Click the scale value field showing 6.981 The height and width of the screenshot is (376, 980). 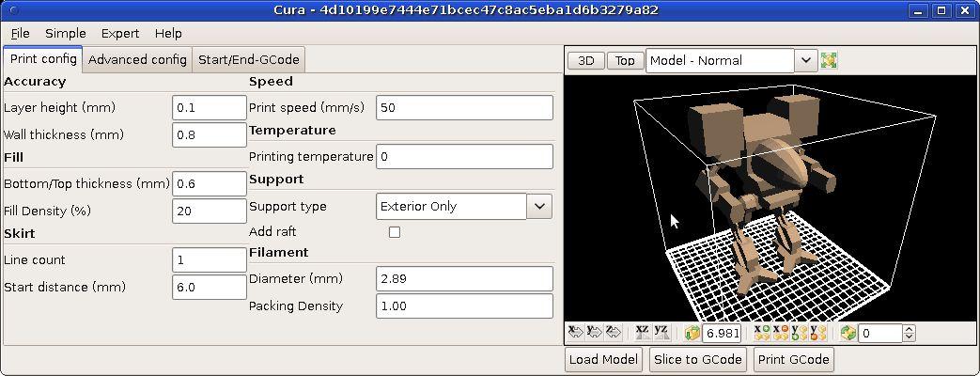[x=722, y=333]
